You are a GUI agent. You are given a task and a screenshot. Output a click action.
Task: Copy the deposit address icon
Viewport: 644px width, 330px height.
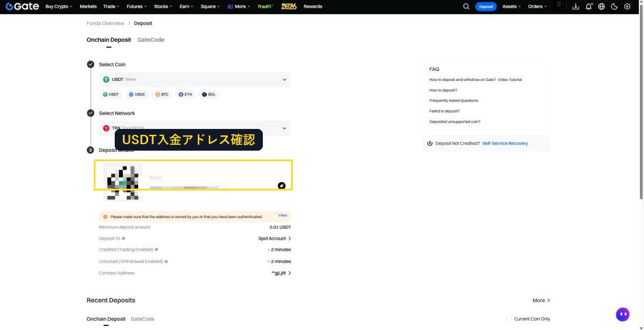[282, 186]
